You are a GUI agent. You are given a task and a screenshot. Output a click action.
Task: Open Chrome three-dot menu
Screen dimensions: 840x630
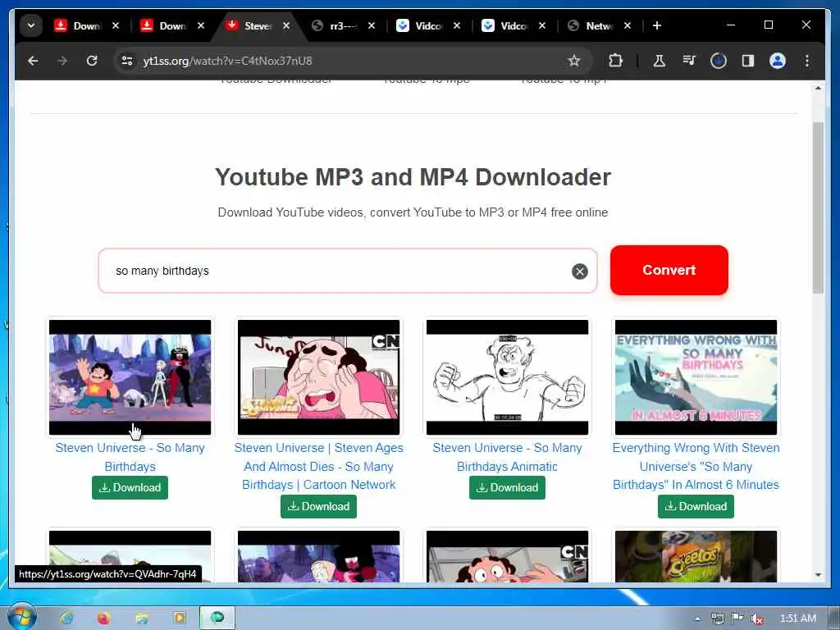click(x=807, y=61)
